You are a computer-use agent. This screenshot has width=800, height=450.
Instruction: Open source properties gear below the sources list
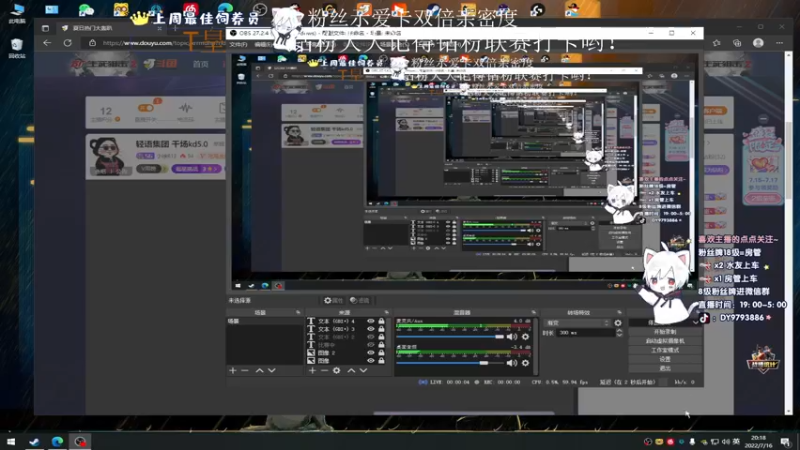pos(337,370)
